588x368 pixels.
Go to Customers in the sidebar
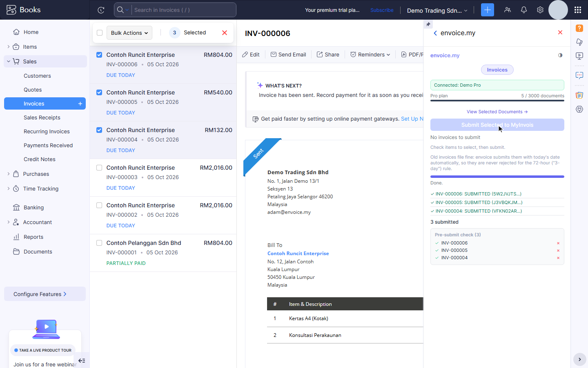click(x=37, y=76)
